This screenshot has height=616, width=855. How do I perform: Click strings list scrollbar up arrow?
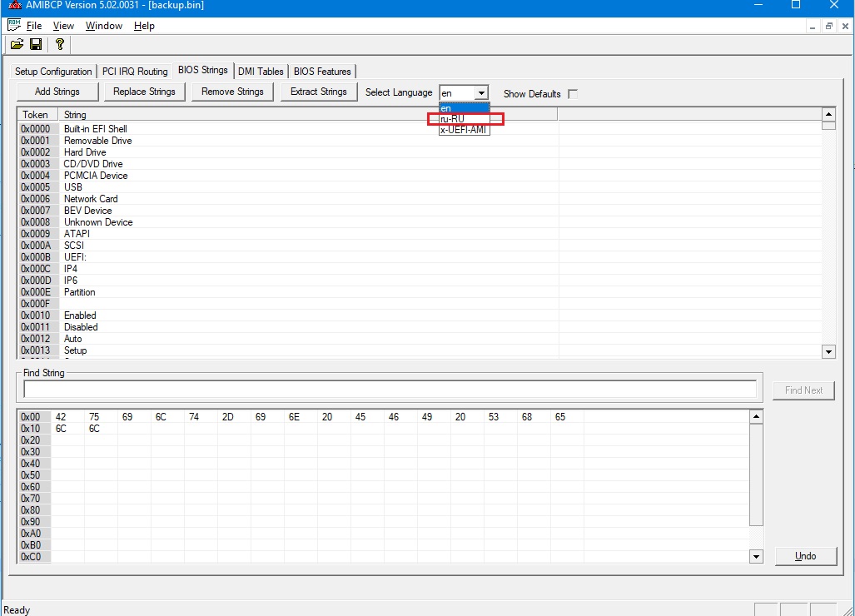(x=828, y=115)
